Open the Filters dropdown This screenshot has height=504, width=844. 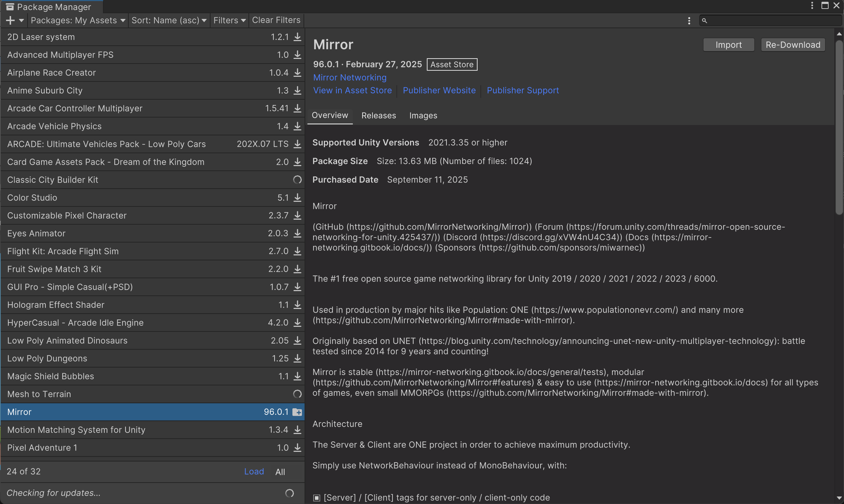point(229,20)
